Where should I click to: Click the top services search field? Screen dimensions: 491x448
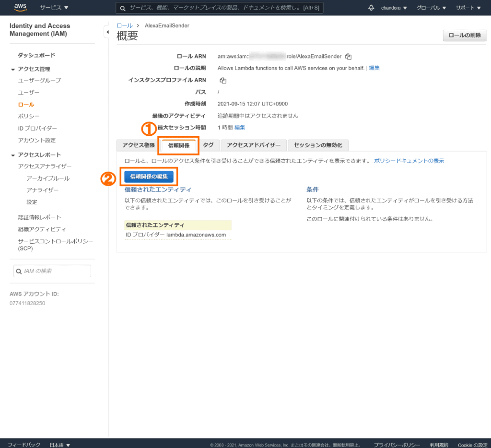[x=219, y=8]
